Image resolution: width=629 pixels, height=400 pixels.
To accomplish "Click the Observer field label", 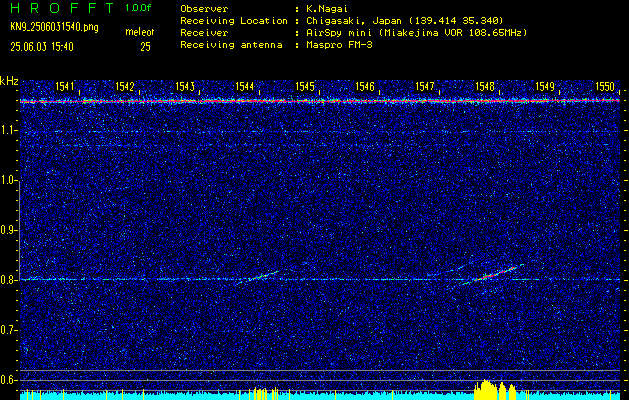I will coord(204,8).
